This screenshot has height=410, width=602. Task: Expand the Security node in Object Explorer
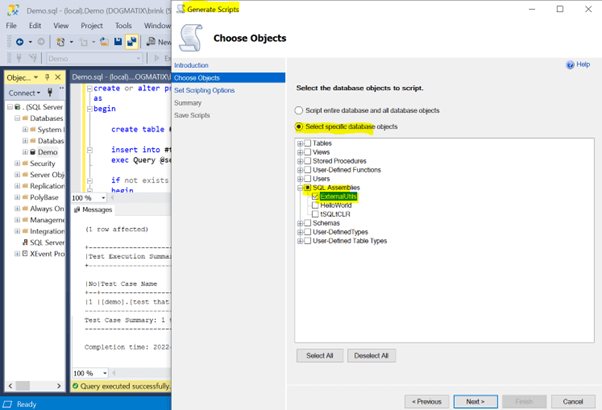pyautogui.click(x=17, y=163)
